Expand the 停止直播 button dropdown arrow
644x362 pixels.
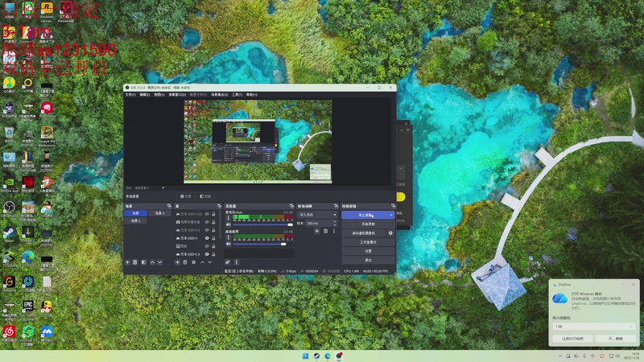390,215
